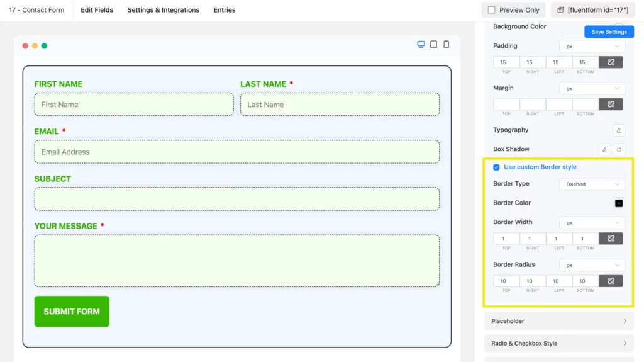
Task: Click Padding bottom value field
Action: pos(586,62)
